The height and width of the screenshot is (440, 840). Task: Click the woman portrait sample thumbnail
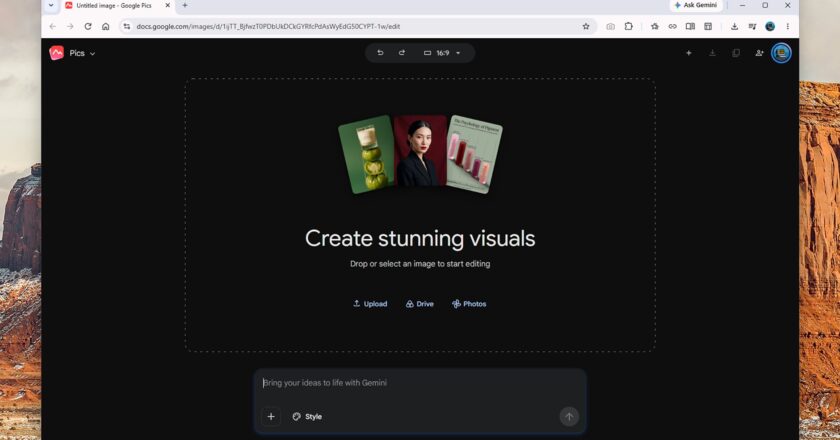point(420,151)
